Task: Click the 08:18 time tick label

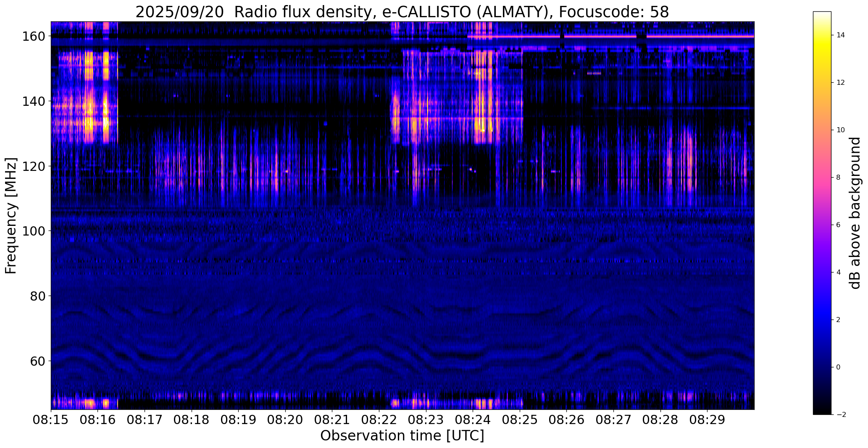Action: [192, 420]
